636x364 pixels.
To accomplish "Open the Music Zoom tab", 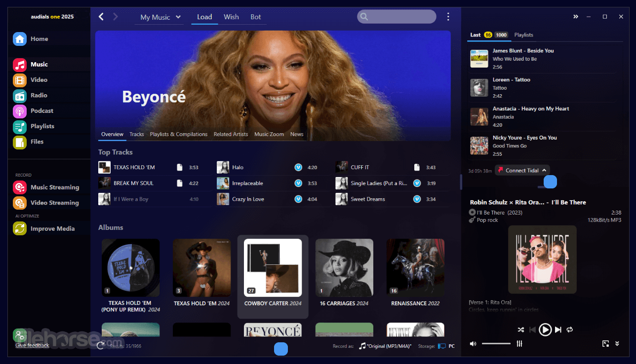I will point(269,134).
